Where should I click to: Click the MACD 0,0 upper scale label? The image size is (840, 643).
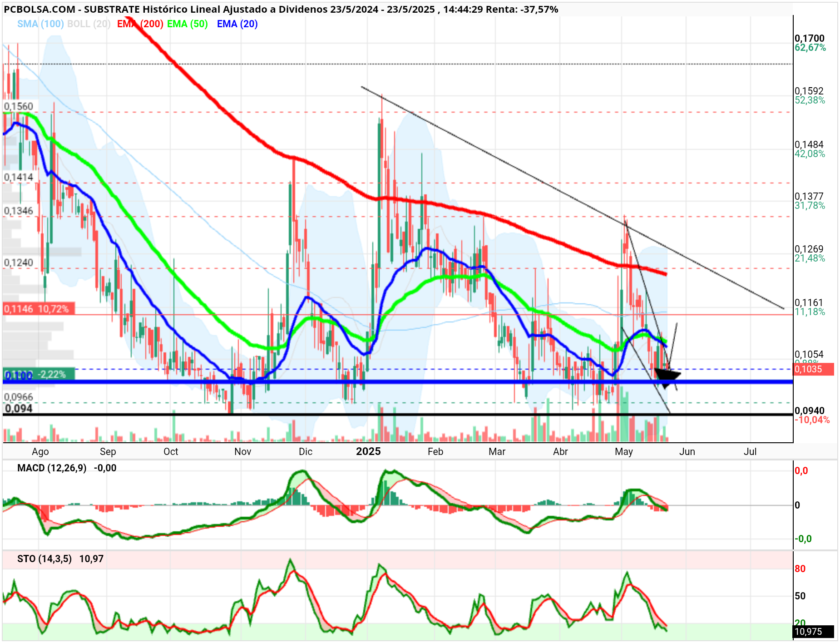click(801, 471)
